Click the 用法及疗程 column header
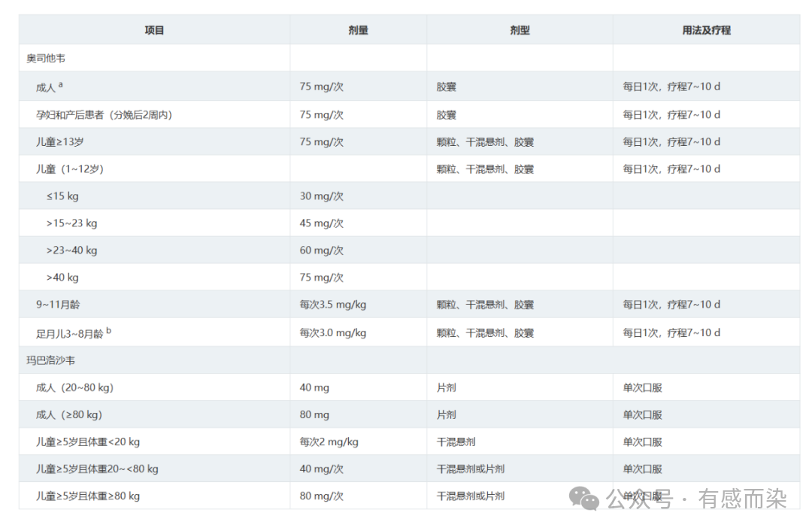The height and width of the screenshot is (531, 812). 706,30
